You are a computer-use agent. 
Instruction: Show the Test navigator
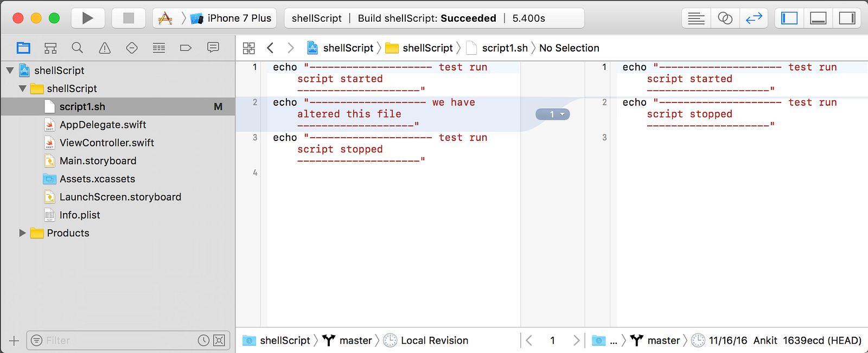pos(132,48)
